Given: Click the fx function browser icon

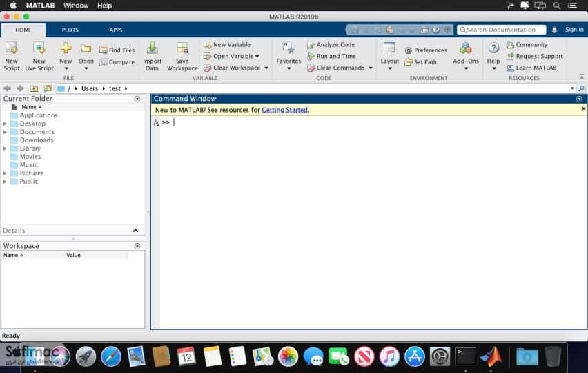Looking at the screenshot, I should pos(157,122).
